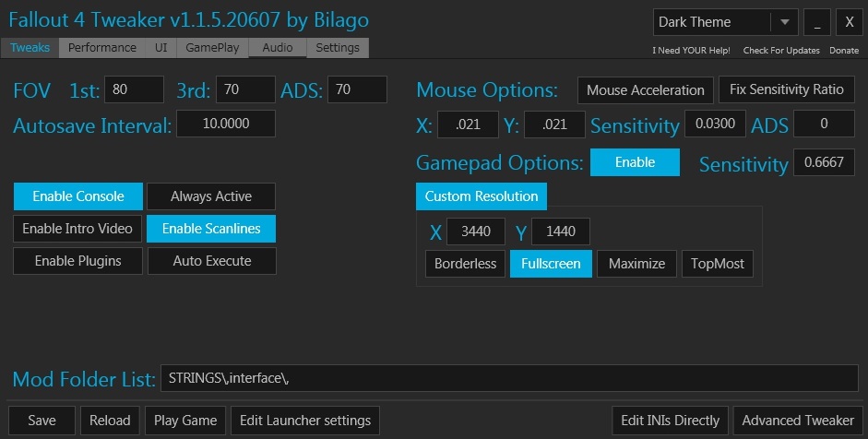Edit the ADS FOV field
Viewport: 868px width, 439px height.
tap(357, 89)
